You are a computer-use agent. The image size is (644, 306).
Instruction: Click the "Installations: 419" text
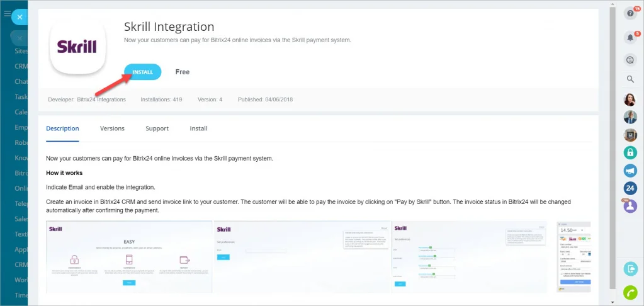161,99
